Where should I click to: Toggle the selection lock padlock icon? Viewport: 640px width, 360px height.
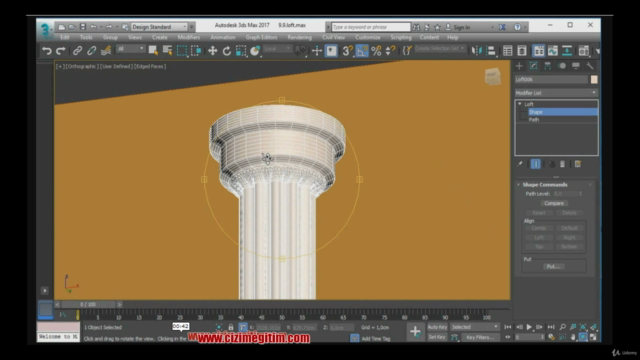[231, 327]
